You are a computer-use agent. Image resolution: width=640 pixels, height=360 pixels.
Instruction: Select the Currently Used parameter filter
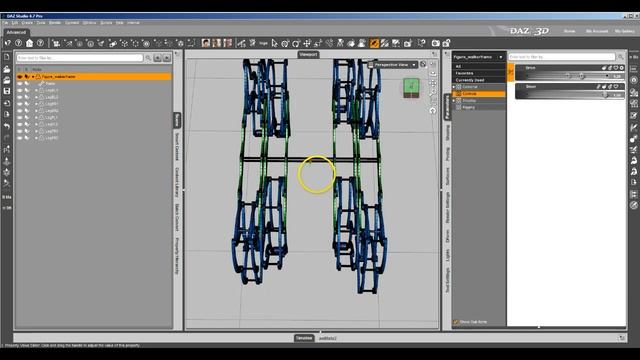(x=470, y=80)
